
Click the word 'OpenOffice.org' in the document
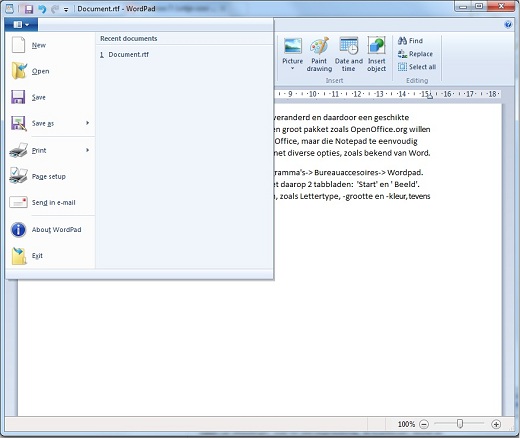(379, 129)
